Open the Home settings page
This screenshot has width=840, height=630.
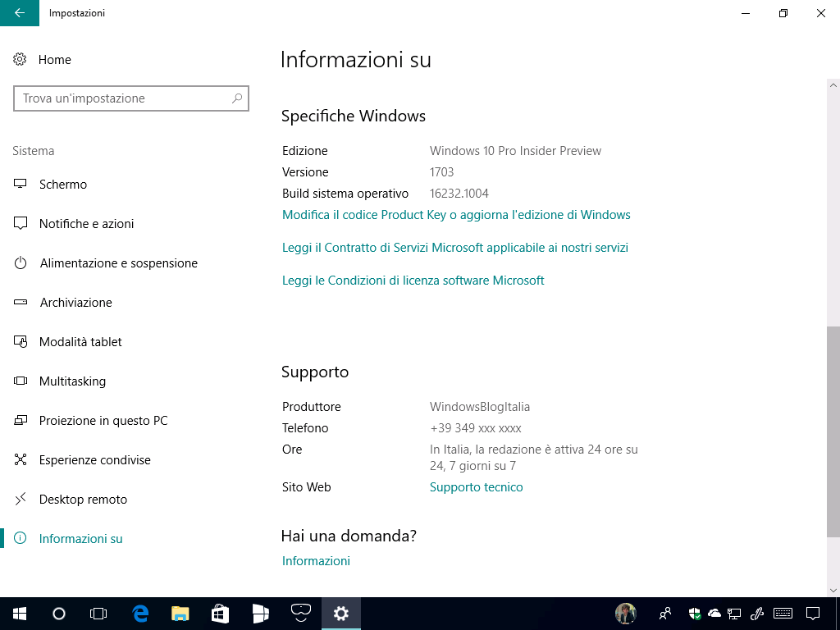pyautogui.click(x=42, y=59)
